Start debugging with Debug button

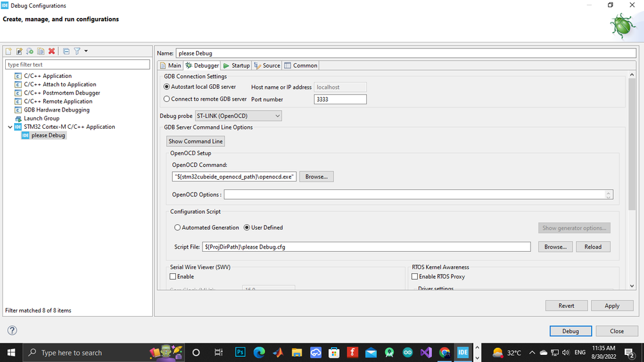coord(571,331)
